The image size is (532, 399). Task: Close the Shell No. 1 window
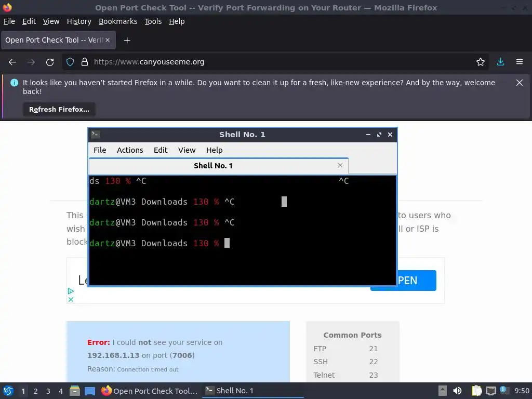click(390, 135)
